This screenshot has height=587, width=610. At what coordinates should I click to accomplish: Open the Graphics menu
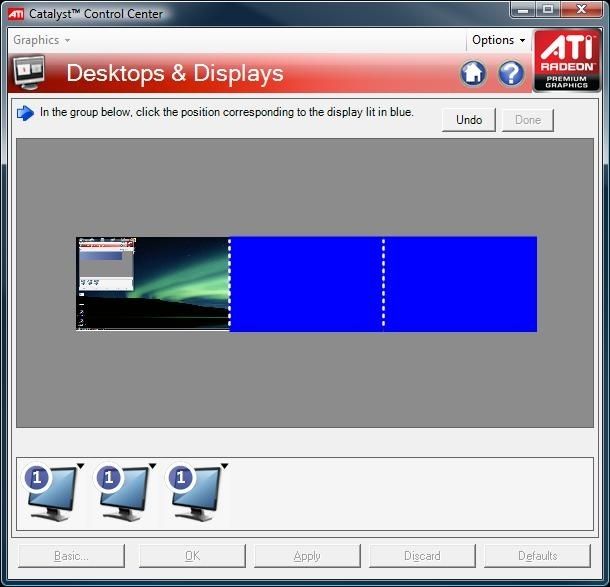point(41,40)
